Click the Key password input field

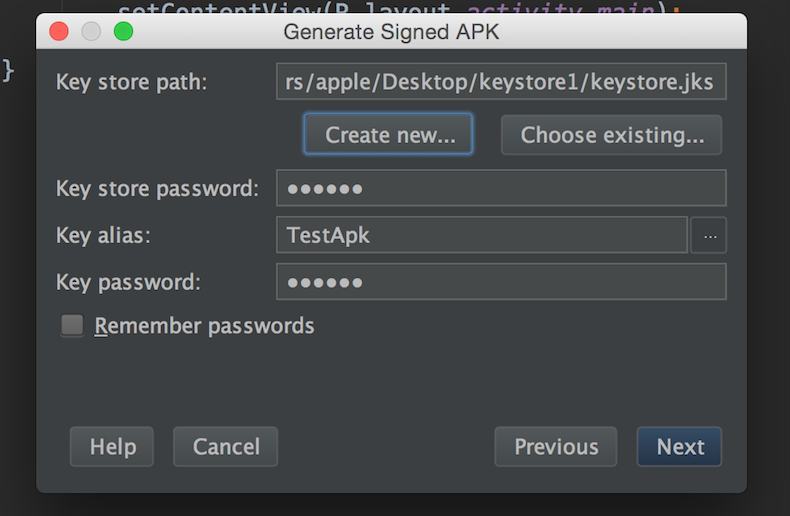501,282
